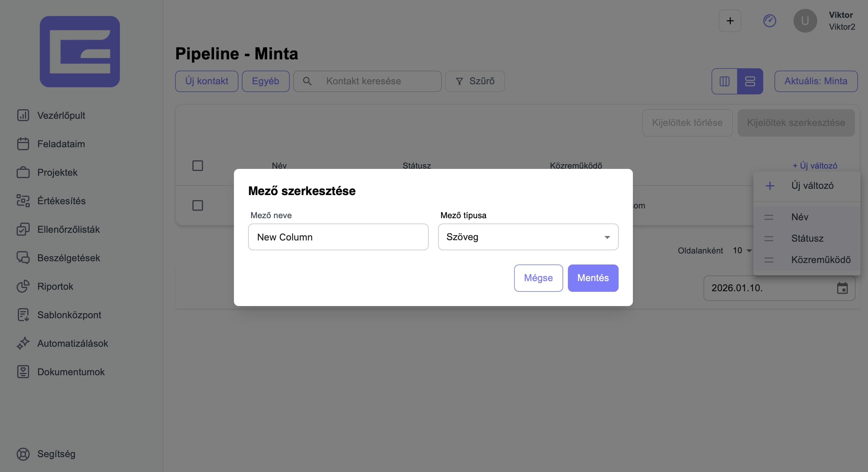This screenshot has width=868, height=472.
Task: Click the Mező neve text field
Action: [338, 237]
